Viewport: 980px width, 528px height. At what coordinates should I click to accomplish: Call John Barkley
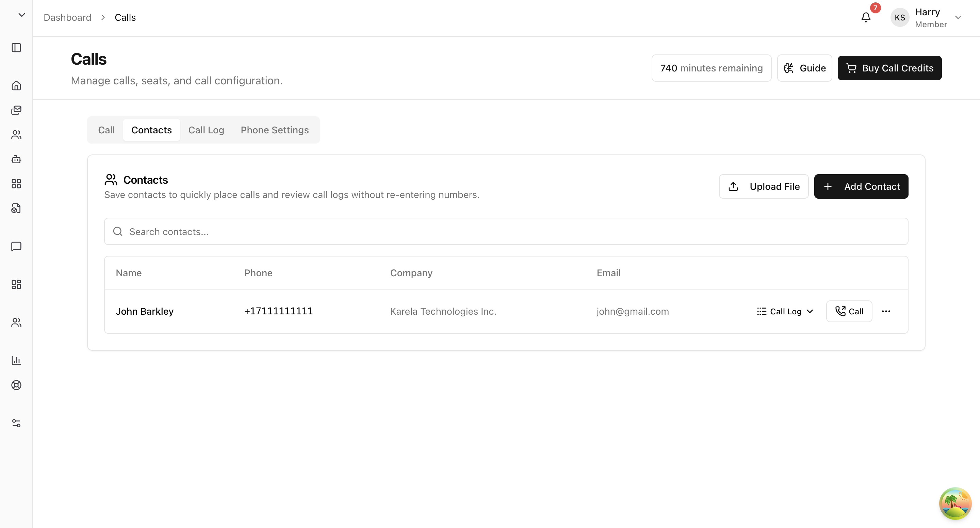[x=849, y=311]
